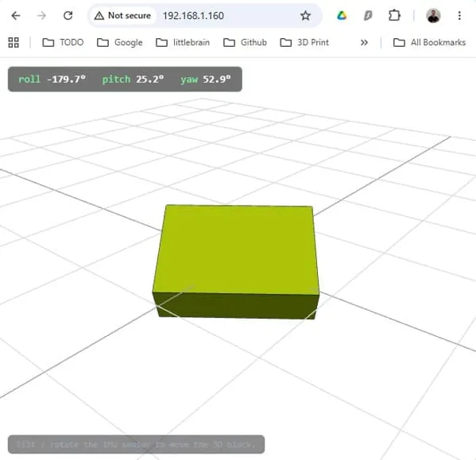Image resolution: width=476 pixels, height=460 pixels.
Task: Open the littlebrain bookmark folder
Action: pos(183,42)
